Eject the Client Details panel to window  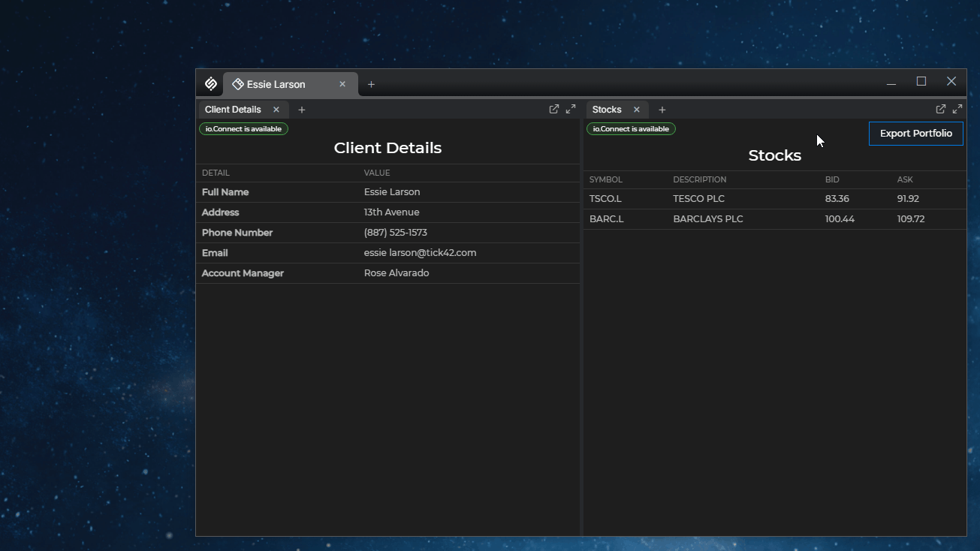click(554, 109)
